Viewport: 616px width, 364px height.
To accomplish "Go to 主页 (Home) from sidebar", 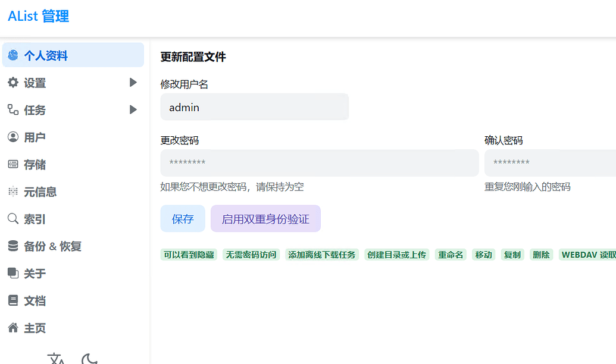I will click(36, 328).
